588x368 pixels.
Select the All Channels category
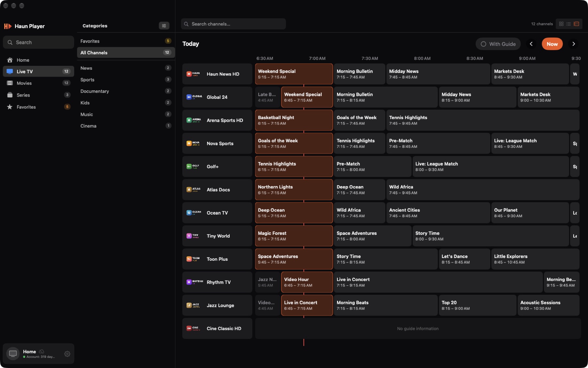click(126, 53)
